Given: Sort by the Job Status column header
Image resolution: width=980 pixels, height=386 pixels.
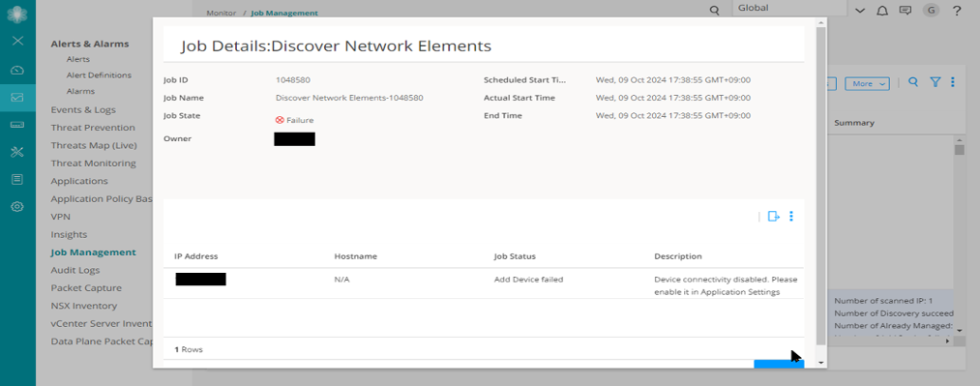Looking at the screenshot, I should [x=515, y=256].
